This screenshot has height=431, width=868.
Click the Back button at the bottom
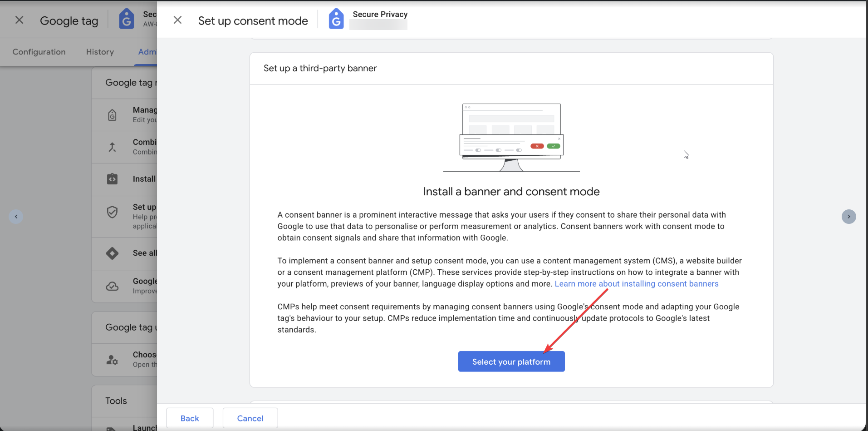click(190, 418)
